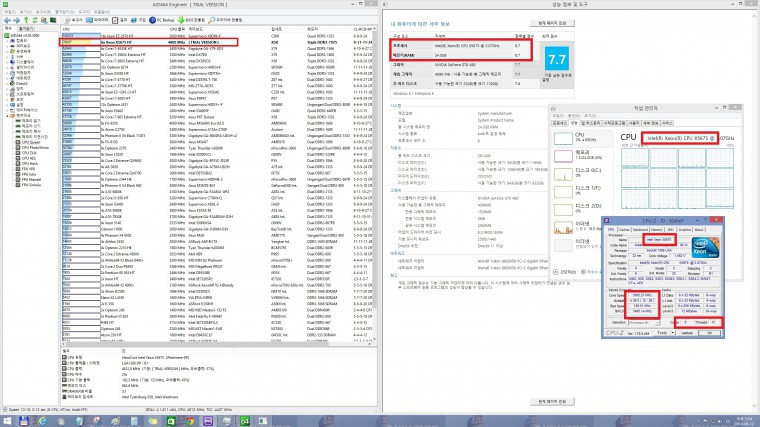
Task: Open the 파일(F) menu in Task Manager
Action: 558,116
